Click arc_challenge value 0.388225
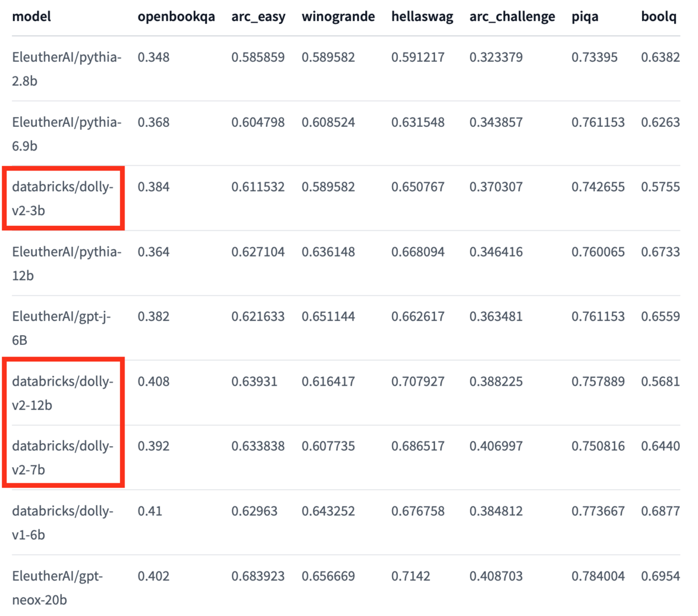This screenshot has height=616, width=698. [x=496, y=382]
